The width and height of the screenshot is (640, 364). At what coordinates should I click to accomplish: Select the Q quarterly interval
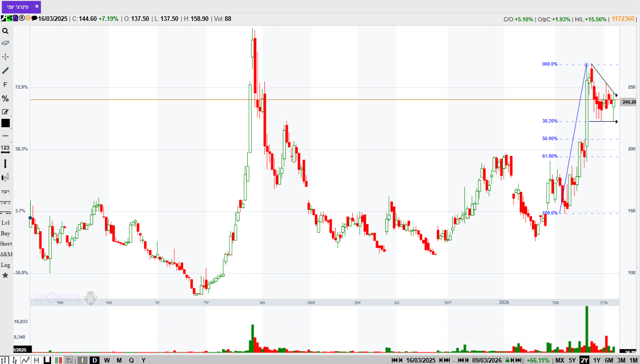[131, 360]
